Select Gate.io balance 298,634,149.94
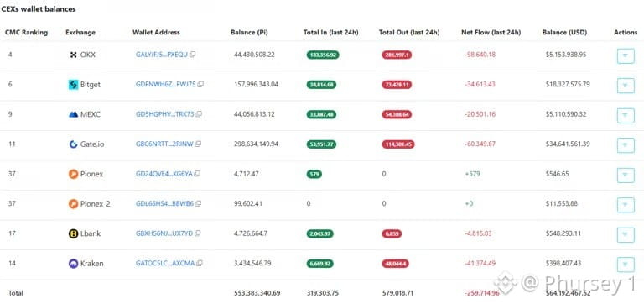The width and height of the screenshot is (644, 304). pos(256,144)
